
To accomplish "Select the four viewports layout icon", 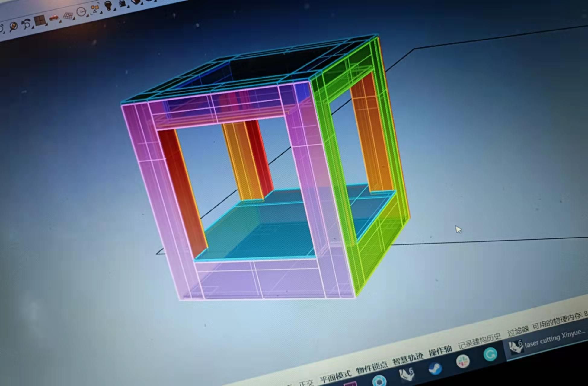I will [x=40, y=21].
